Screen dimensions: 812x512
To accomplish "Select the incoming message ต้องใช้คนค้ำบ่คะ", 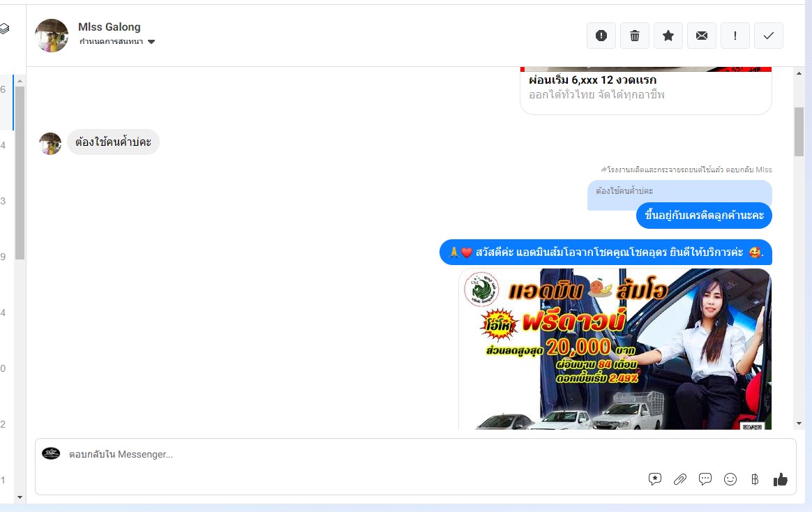I will click(113, 142).
